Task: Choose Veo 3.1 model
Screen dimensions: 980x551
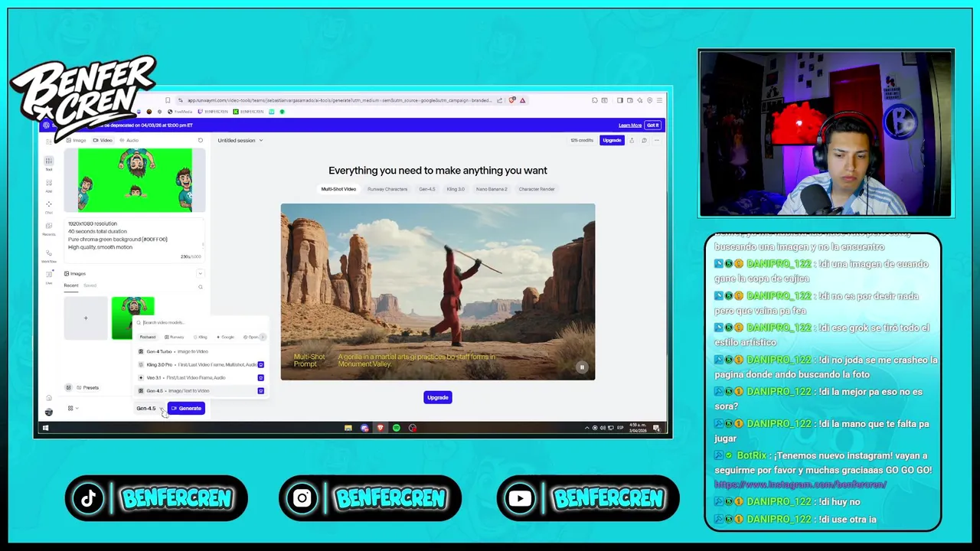Action: 201,377
